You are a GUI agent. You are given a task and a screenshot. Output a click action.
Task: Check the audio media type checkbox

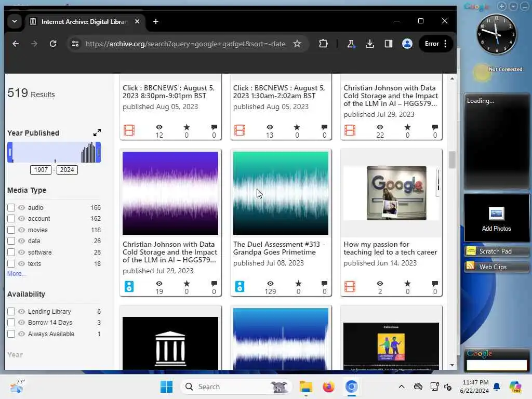[11, 207]
